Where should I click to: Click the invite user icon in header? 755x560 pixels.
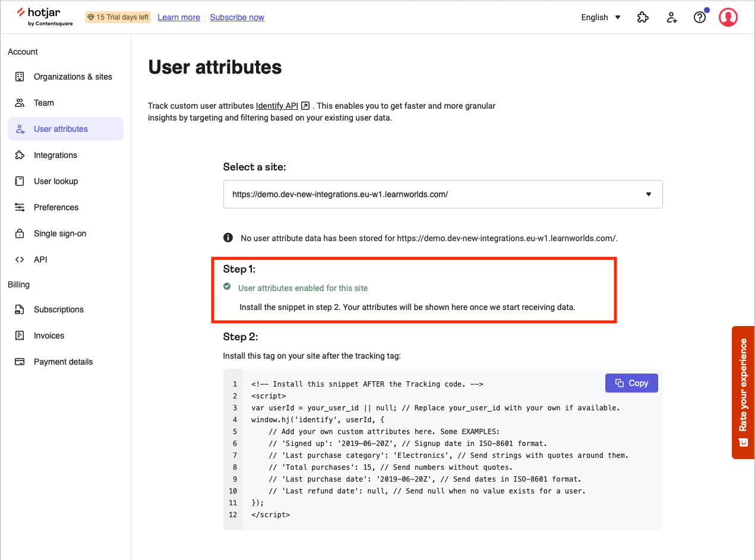[x=672, y=17]
